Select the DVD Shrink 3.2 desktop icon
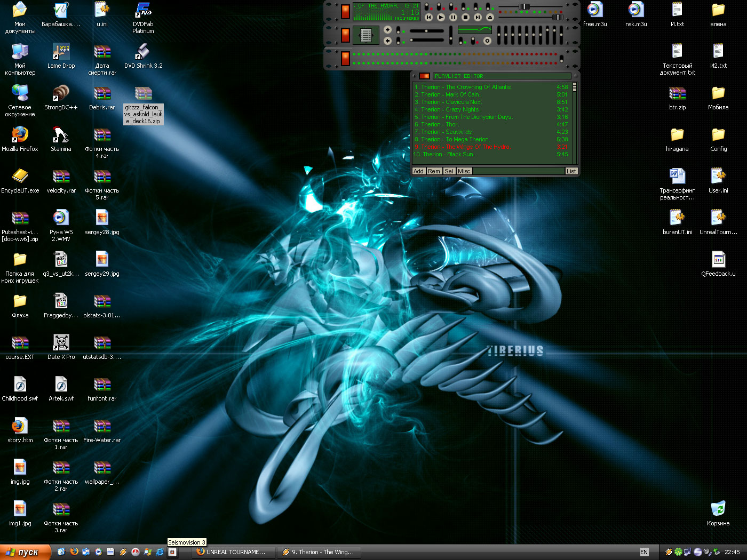The image size is (747, 560). click(143, 55)
